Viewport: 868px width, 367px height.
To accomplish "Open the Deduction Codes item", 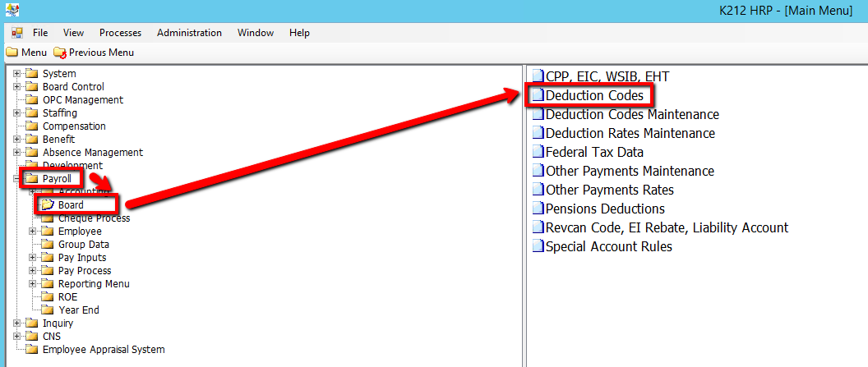I will 594,95.
